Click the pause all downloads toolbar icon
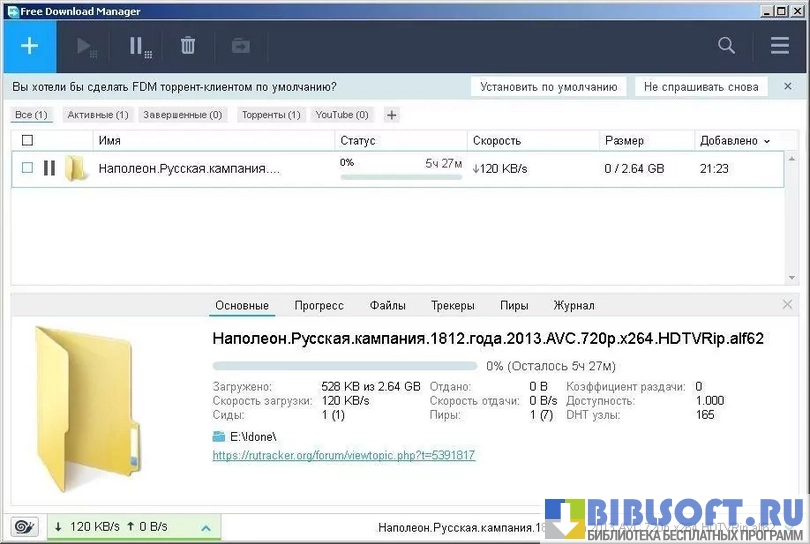The width and height of the screenshot is (810, 544). click(139, 46)
